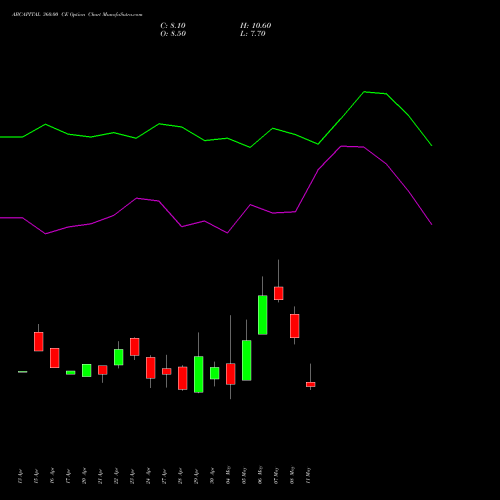Image resolution: width=500 pixels, height=500 pixels.
Task: Click the ABCAPITAL CE Options chart title
Action: tap(77, 15)
